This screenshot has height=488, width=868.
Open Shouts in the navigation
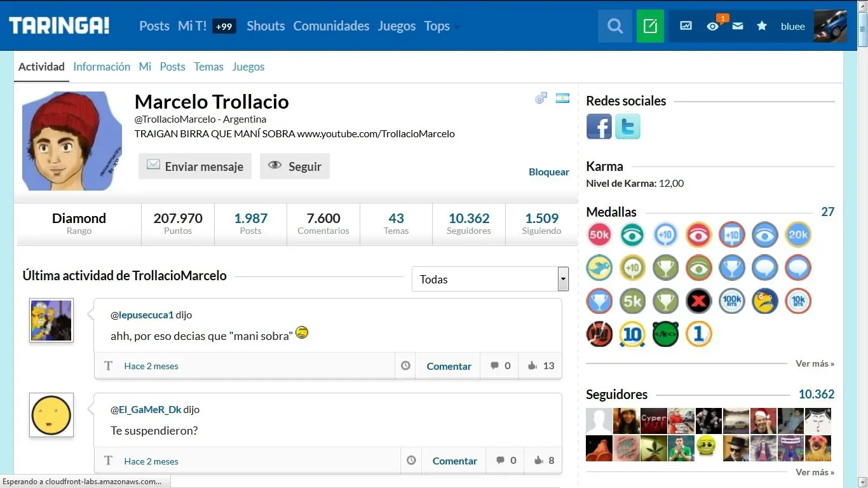[266, 26]
